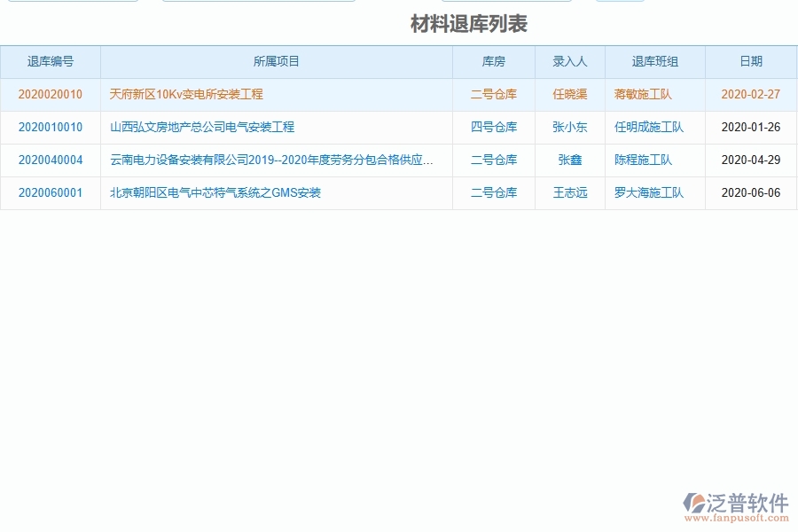The image size is (798, 532).
Task: Open return order 2020020010
Action: pyautogui.click(x=51, y=94)
